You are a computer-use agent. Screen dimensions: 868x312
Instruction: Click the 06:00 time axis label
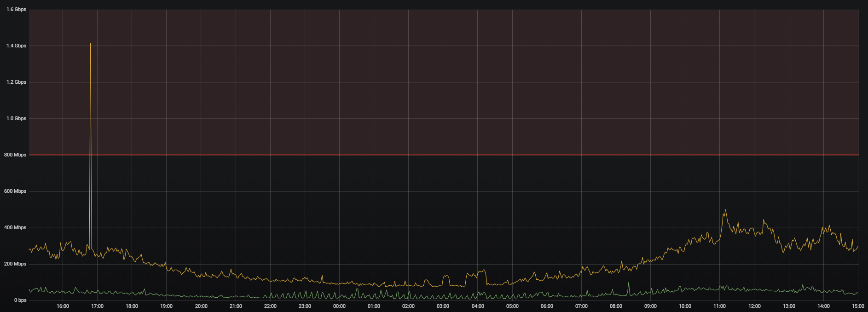pos(547,306)
